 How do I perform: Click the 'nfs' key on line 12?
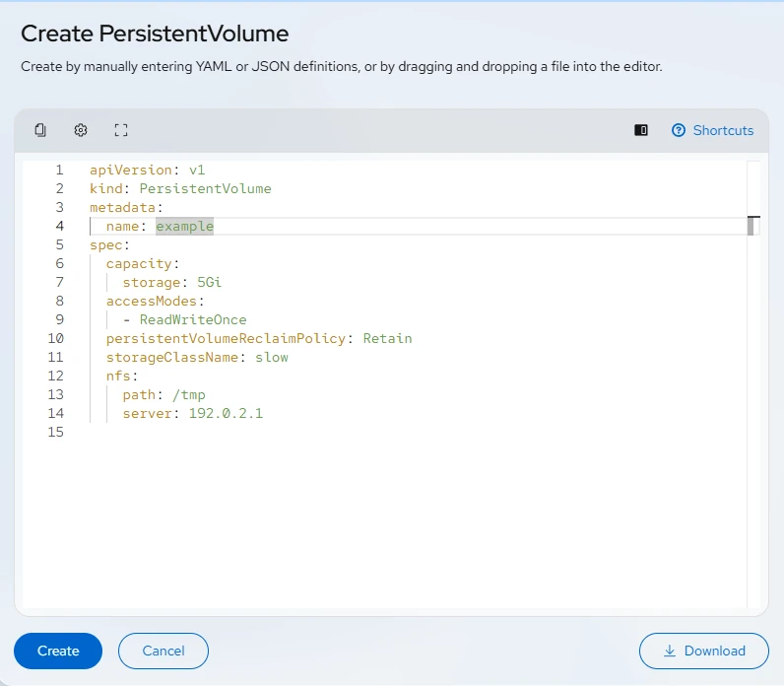118,376
